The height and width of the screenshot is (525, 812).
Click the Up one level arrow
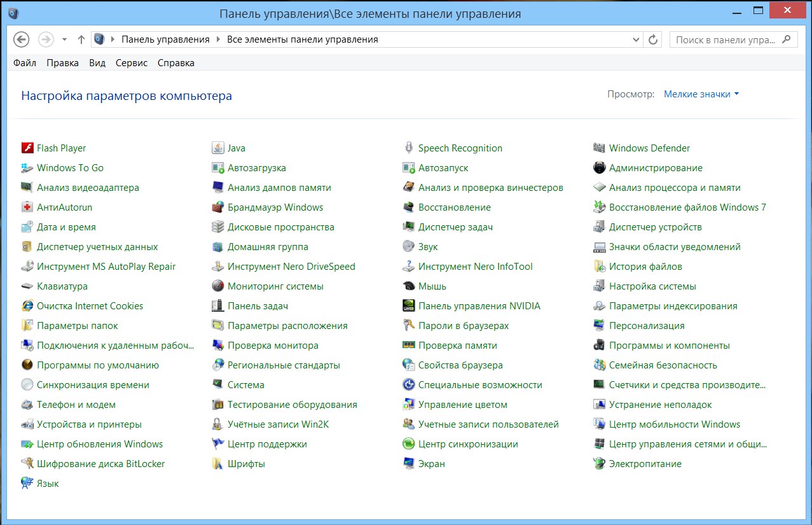(81, 39)
